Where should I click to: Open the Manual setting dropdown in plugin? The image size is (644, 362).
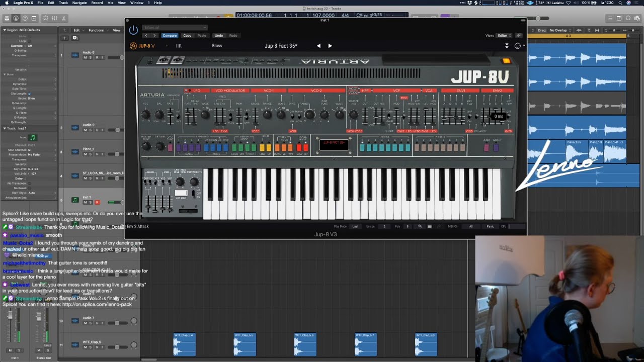coord(174,28)
